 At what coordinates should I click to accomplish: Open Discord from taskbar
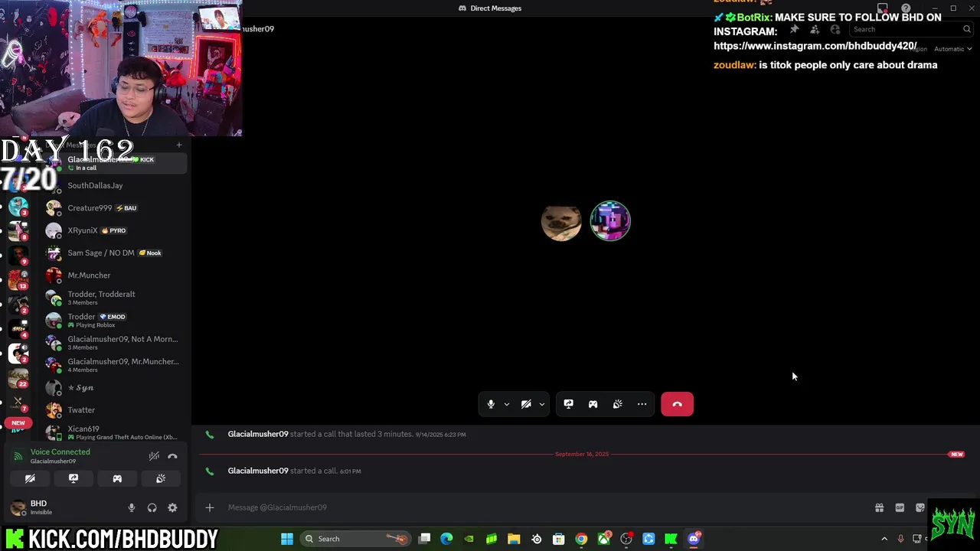[x=694, y=539]
